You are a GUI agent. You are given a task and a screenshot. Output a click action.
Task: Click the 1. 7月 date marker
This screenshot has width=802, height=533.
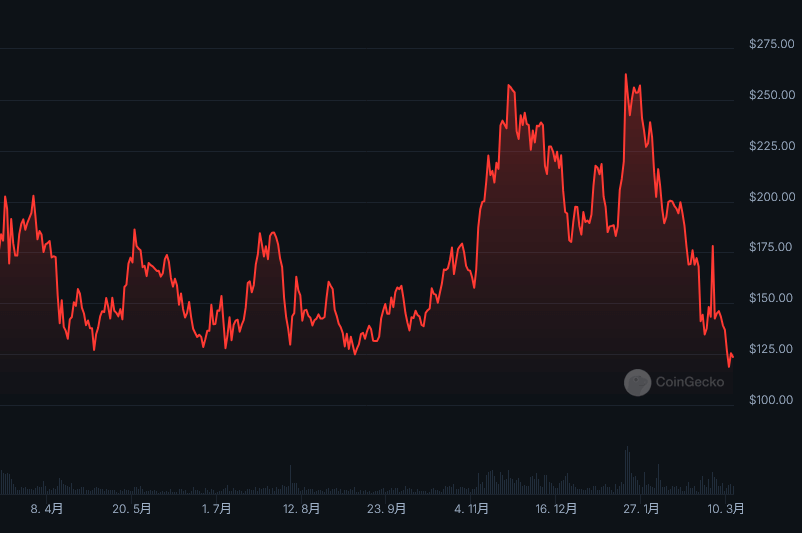(x=217, y=509)
